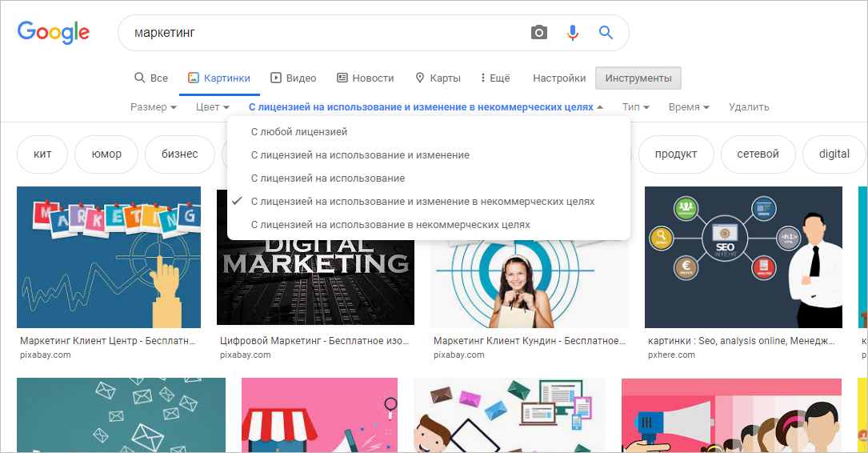Screen dimensions: 868x453
Task: Click the microphone voice search icon
Action: (x=573, y=33)
